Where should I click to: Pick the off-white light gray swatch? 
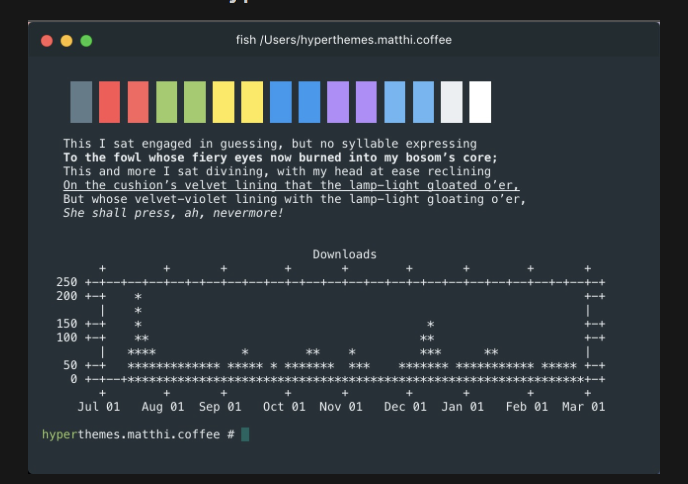[452, 102]
